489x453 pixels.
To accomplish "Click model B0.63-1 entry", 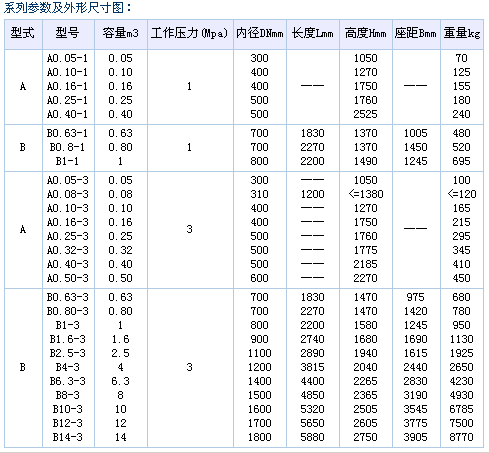I will [67, 134].
